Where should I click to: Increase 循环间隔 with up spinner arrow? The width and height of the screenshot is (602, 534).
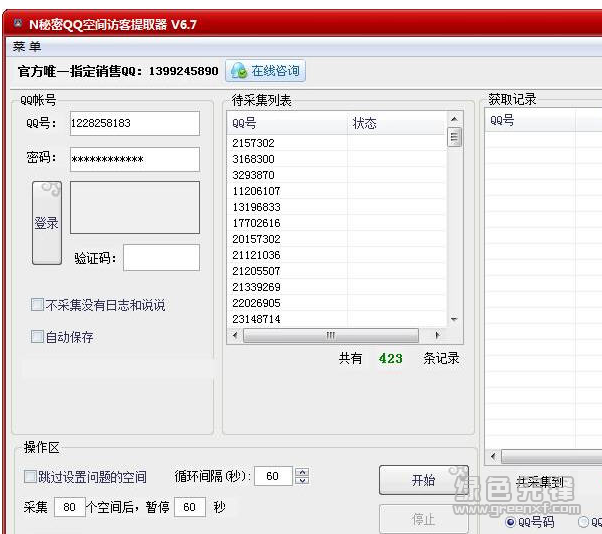pyautogui.click(x=302, y=472)
